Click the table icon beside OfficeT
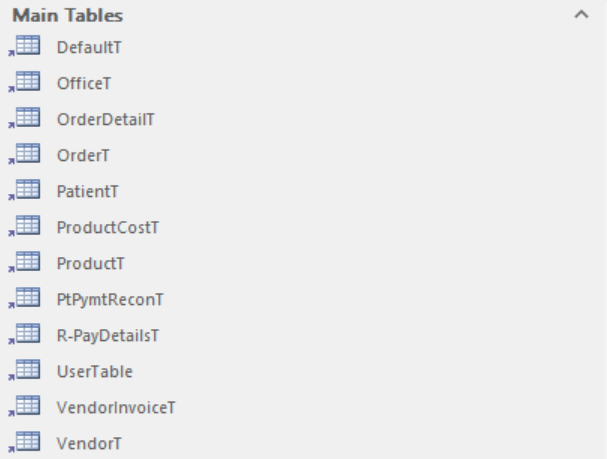The image size is (607, 459). coord(27,82)
